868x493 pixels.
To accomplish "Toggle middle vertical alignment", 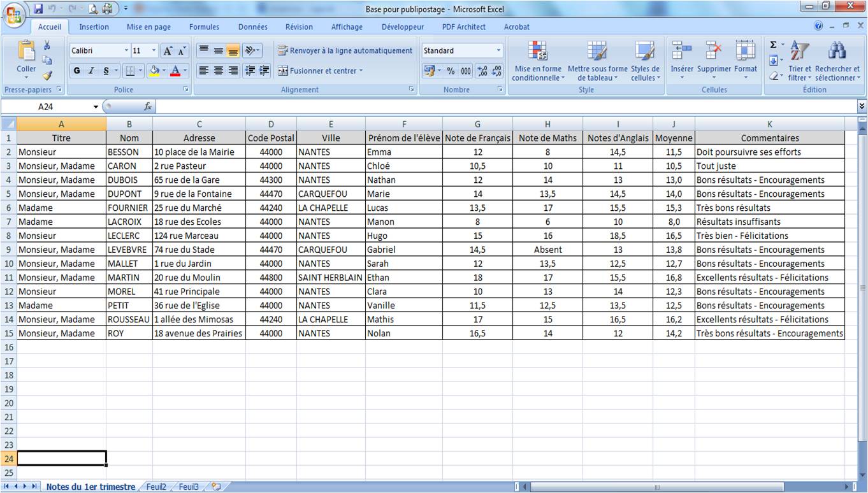I will (219, 50).
